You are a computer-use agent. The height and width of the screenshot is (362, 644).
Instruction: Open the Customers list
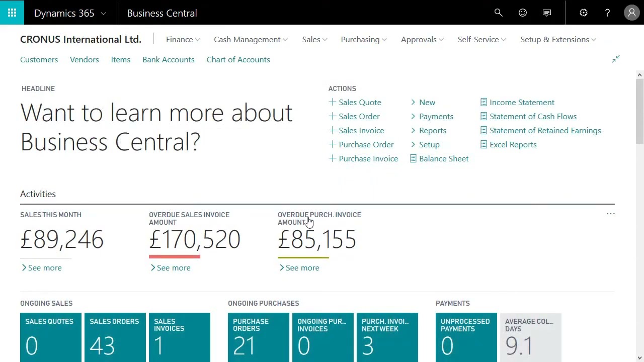(x=39, y=59)
